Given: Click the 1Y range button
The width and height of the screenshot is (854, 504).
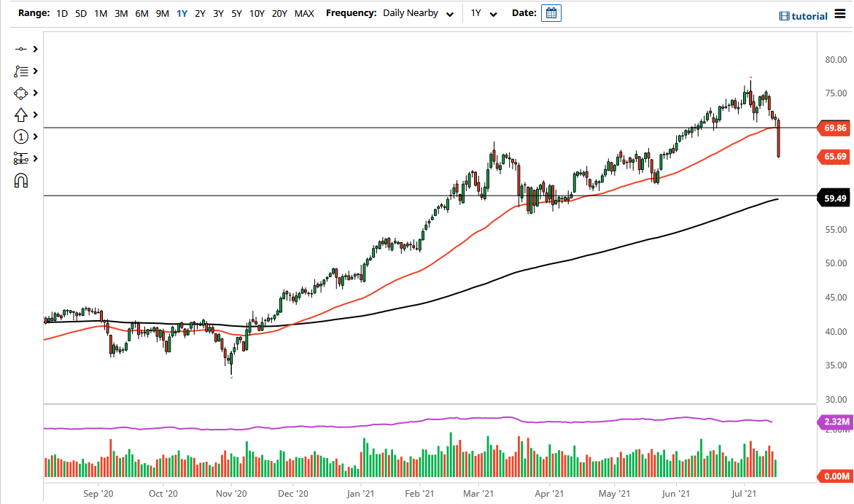Looking at the screenshot, I should click(x=182, y=12).
